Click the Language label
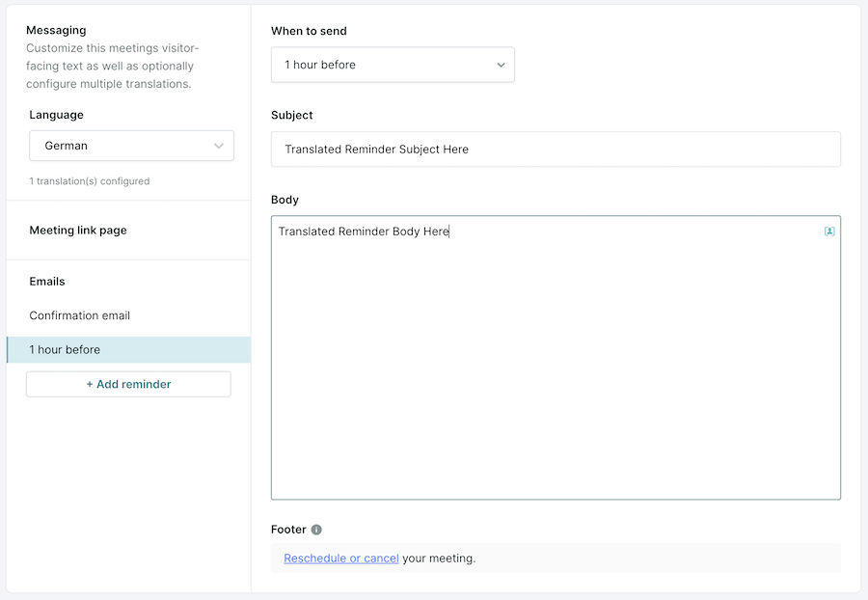 pos(57,115)
